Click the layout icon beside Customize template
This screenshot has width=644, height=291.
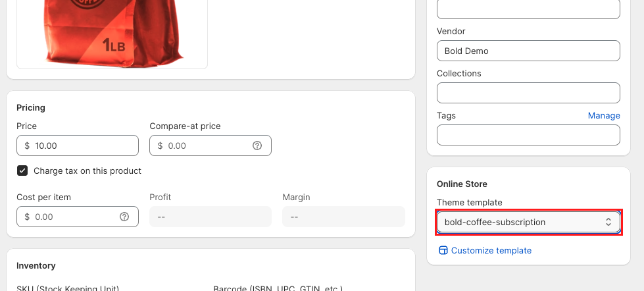click(x=443, y=250)
